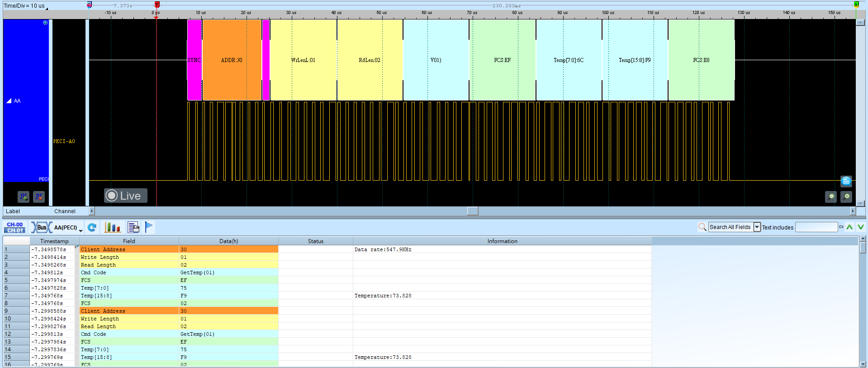This screenshot has width=868, height=368.
Task: Zoom in on the waveform
Action: [846, 197]
